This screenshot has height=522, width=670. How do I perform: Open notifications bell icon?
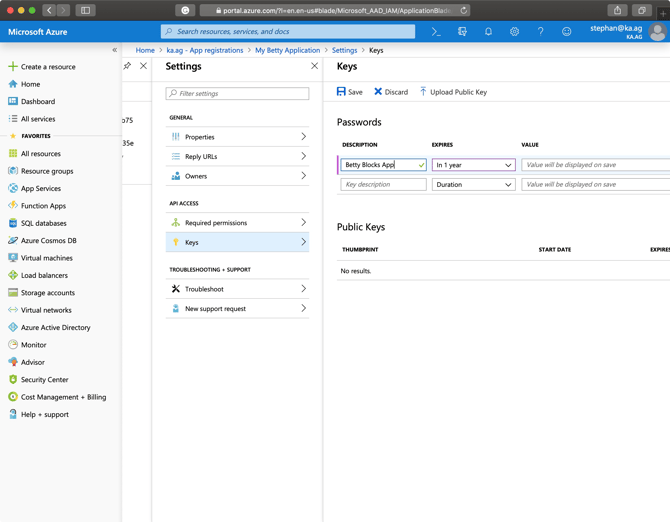coord(488,32)
